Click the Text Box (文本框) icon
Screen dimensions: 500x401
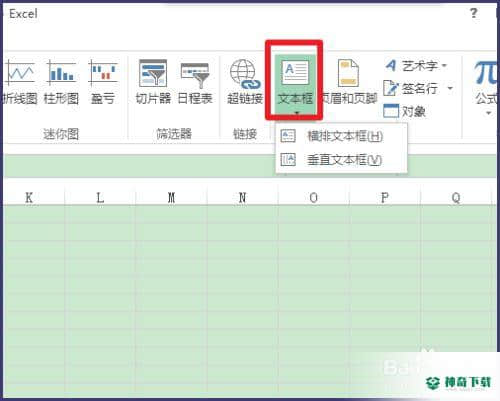pos(295,71)
